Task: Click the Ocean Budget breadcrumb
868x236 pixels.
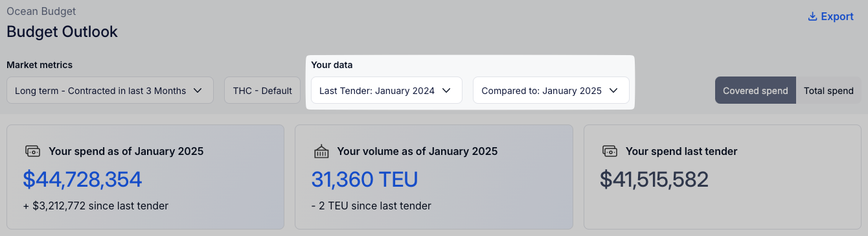Action: pyautogui.click(x=41, y=11)
